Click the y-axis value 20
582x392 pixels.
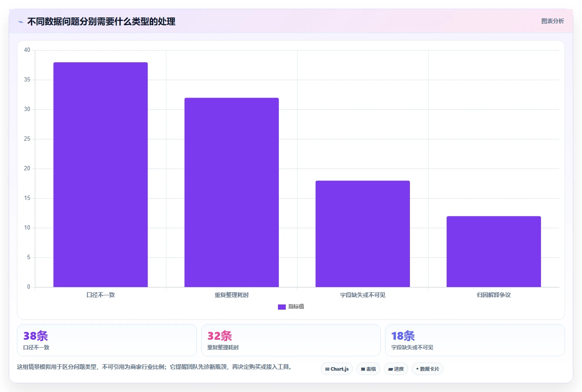[27, 169]
